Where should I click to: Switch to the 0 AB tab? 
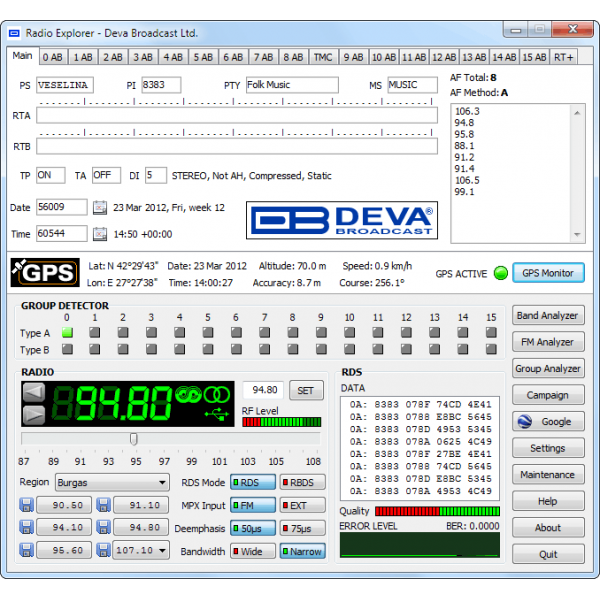53,57
